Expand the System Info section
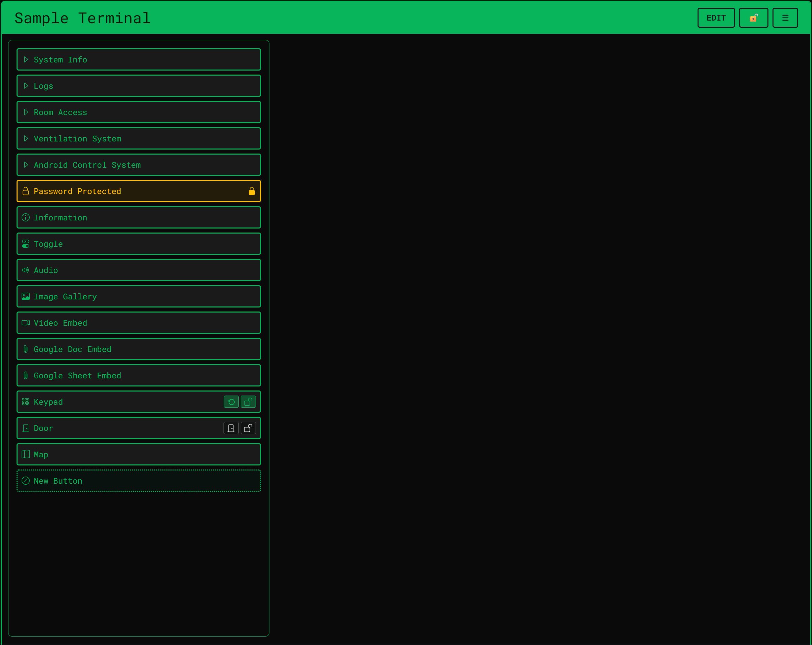812x645 pixels. [138, 59]
